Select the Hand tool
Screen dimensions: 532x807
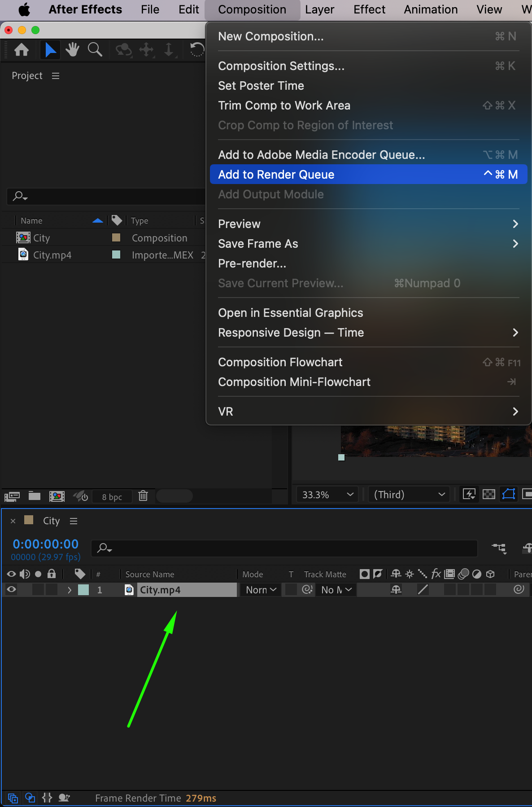(72, 50)
